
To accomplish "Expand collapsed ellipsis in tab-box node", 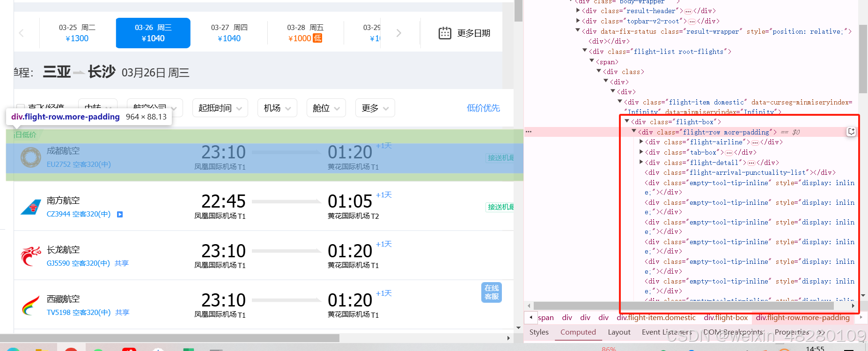I will coord(729,153).
